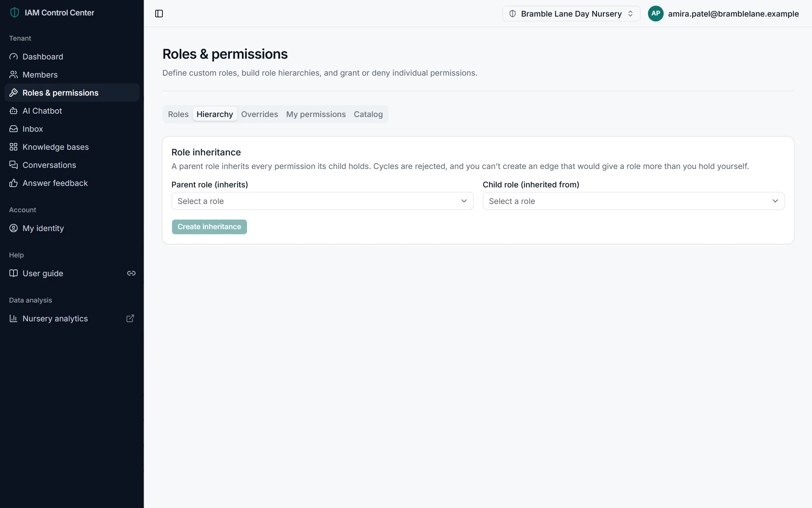Click the User guide book icon
Viewport: 812px width, 508px height.
[x=14, y=273]
